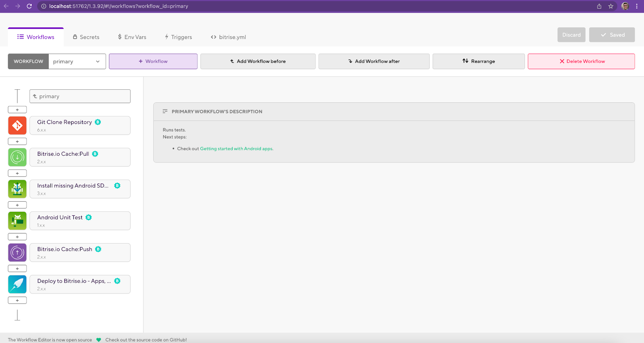Viewport: 644px width, 343px height.
Task: Click the Bitrise.io Cache:Push step icon
Action: (17, 253)
